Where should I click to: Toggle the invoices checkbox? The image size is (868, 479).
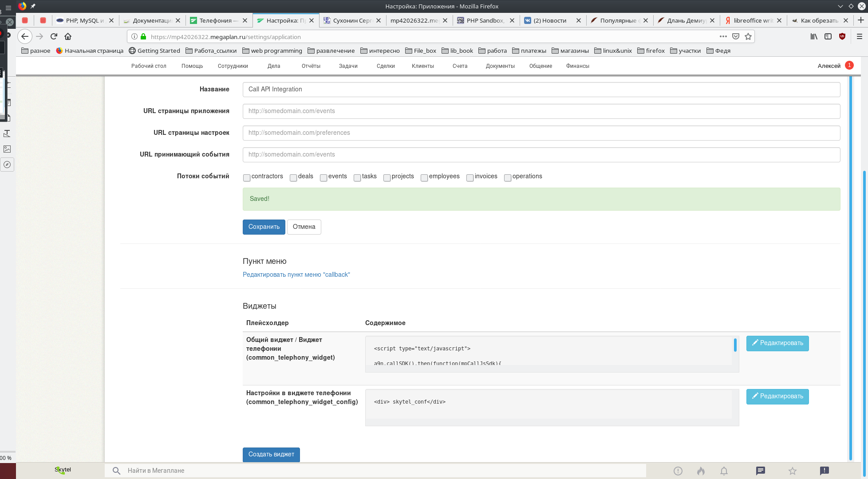470,178
